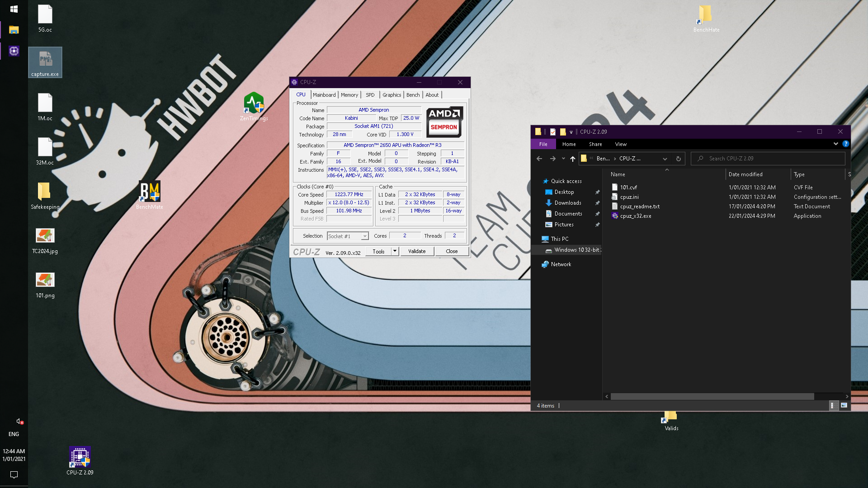Open Pictures in the navigation pane
The image size is (868, 488).
click(x=564, y=225)
